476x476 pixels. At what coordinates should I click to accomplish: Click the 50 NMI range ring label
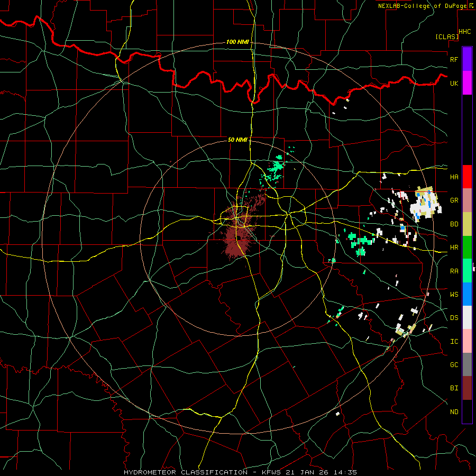coord(237,140)
